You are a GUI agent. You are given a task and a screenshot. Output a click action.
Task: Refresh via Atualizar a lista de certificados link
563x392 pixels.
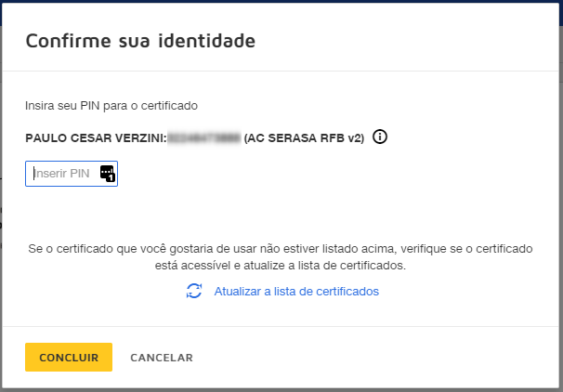pyautogui.click(x=296, y=291)
